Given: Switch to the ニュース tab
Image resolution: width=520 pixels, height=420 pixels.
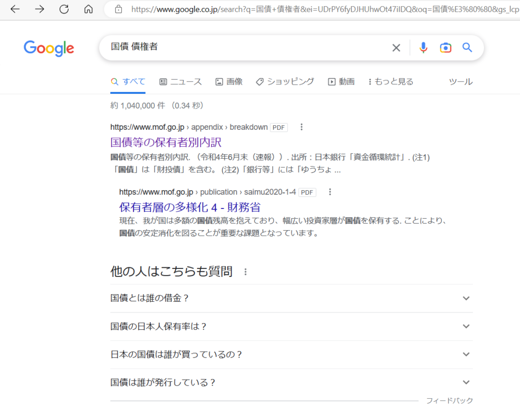Looking at the screenshot, I should click(x=180, y=82).
